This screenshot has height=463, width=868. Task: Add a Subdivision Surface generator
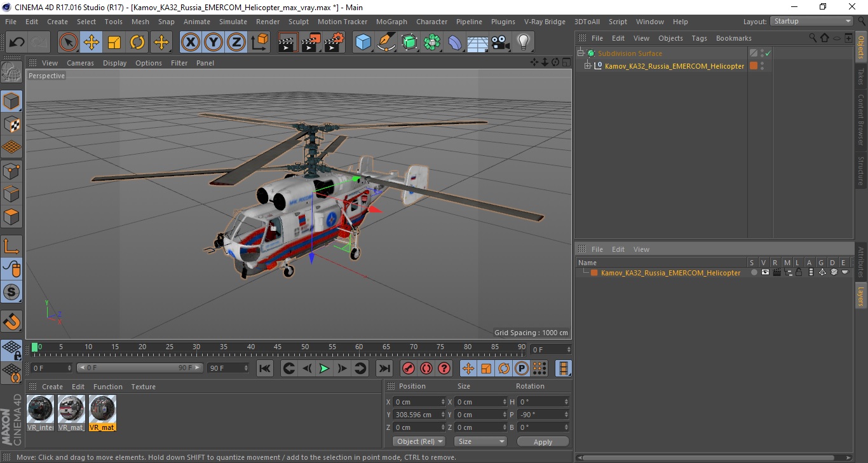click(409, 43)
